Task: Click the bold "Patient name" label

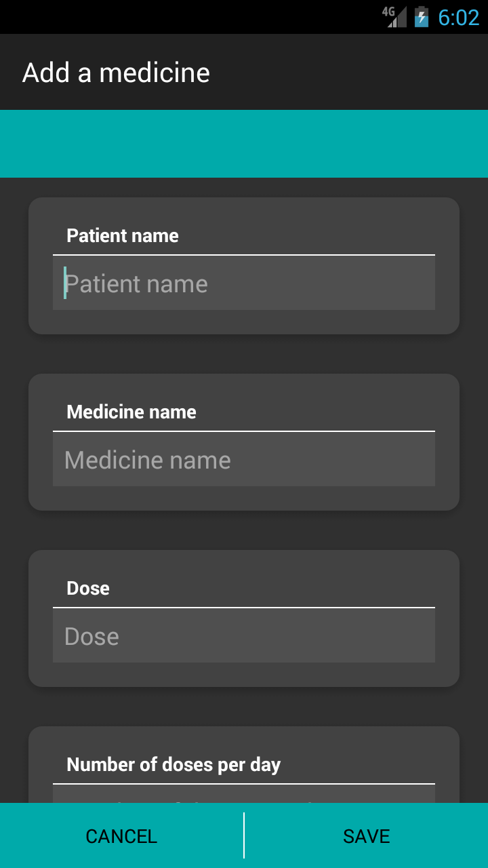Action: 123,236
